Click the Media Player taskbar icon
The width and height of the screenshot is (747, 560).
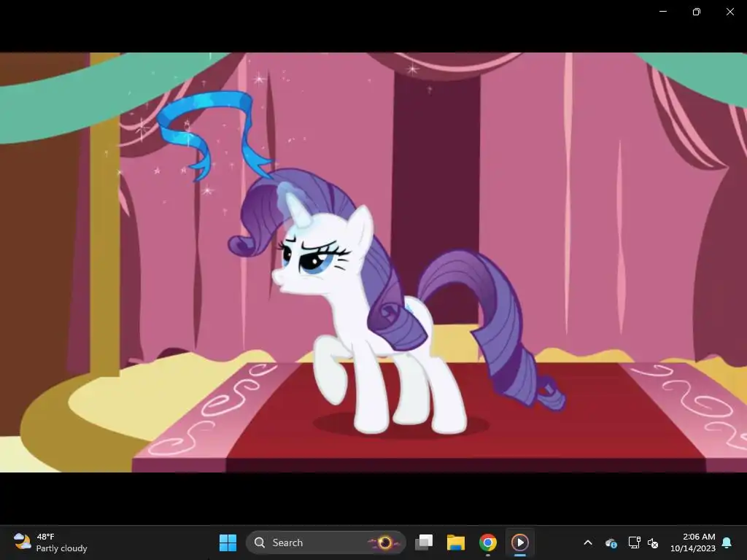click(519, 542)
